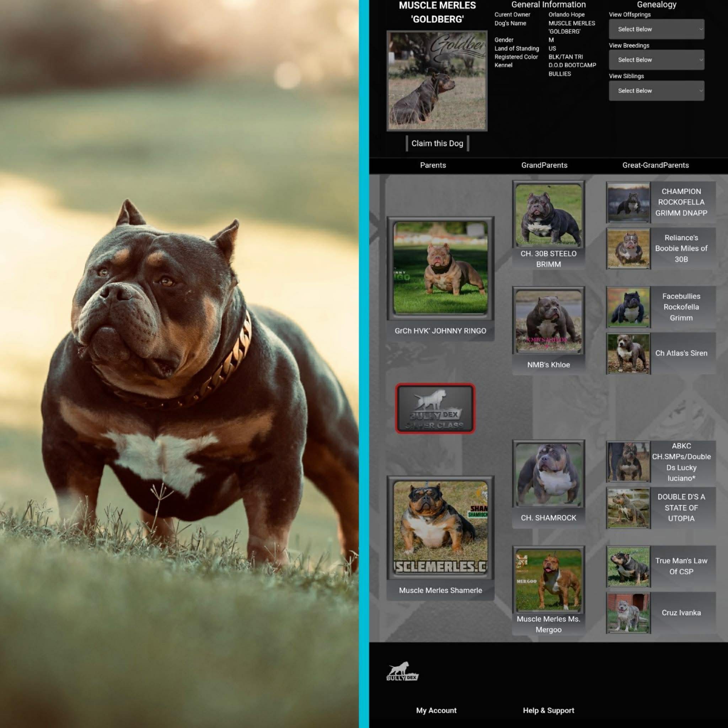This screenshot has height=728, width=728.
Task: Click the CH. 30B STEELO BRIMM name
Action: click(x=548, y=259)
